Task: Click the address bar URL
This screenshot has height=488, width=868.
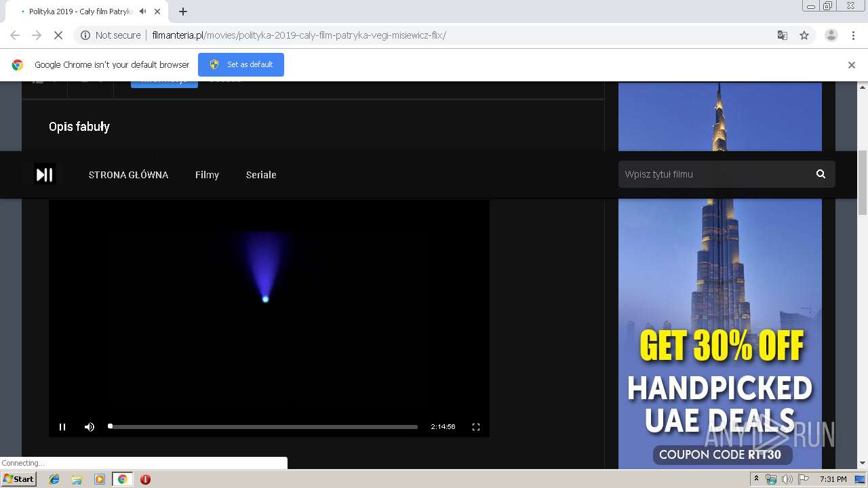Action: 299,35
